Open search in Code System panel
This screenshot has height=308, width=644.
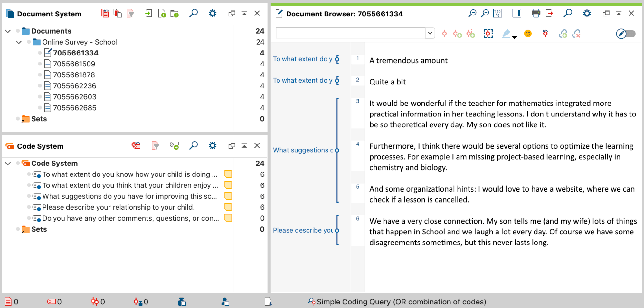tap(193, 146)
